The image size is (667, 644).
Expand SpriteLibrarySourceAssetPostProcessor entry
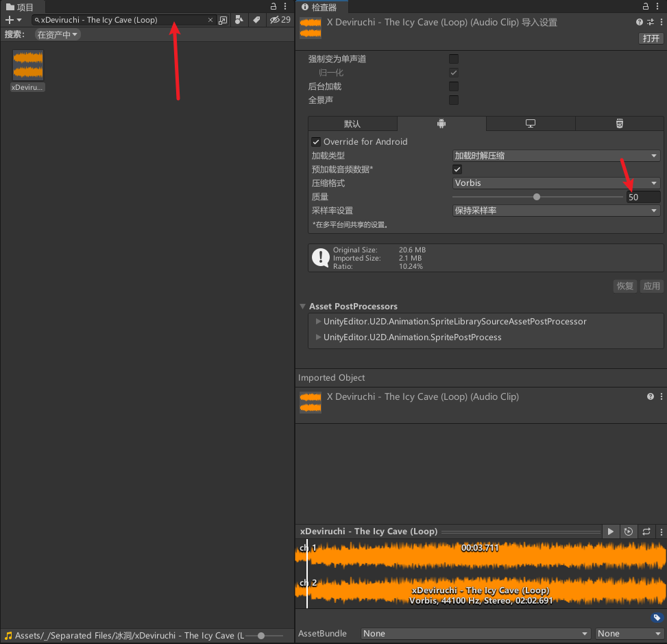pyautogui.click(x=318, y=322)
